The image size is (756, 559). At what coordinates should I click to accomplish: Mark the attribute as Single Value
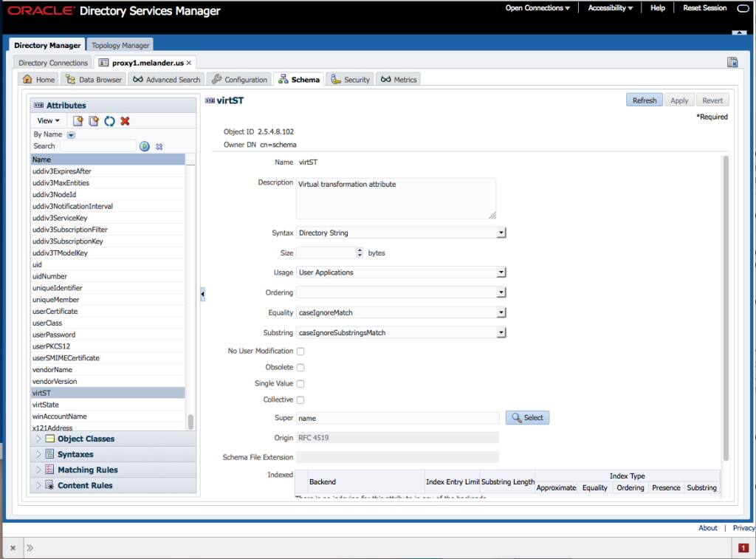click(x=300, y=383)
